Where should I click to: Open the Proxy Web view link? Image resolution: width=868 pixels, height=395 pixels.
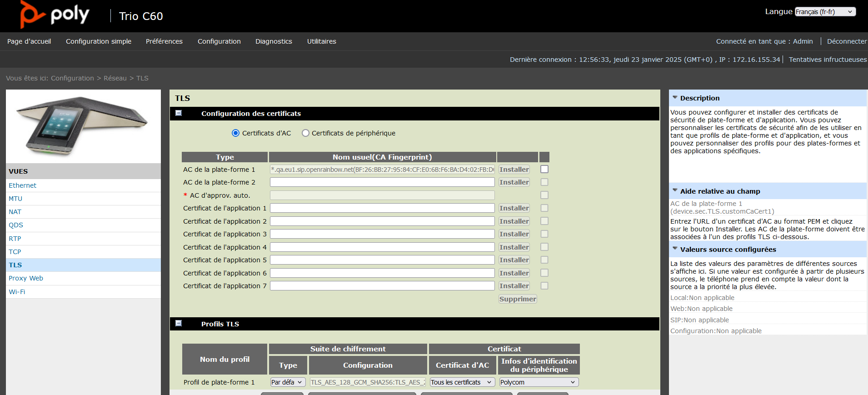click(26, 278)
